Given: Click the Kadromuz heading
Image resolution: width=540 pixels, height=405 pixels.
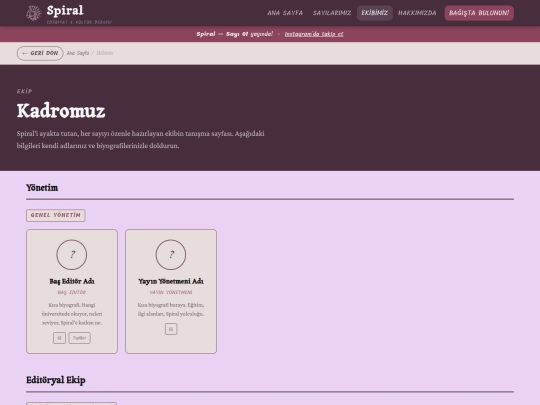Looking at the screenshot, I should (x=61, y=111).
